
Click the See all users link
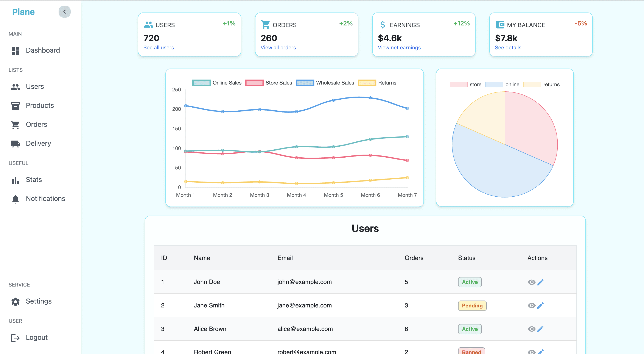click(x=159, y=47)
